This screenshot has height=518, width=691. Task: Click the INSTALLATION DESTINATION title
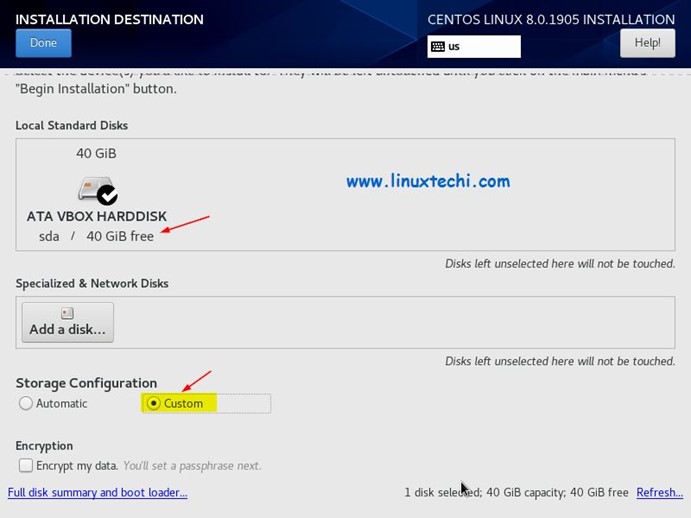click(109, 19)
